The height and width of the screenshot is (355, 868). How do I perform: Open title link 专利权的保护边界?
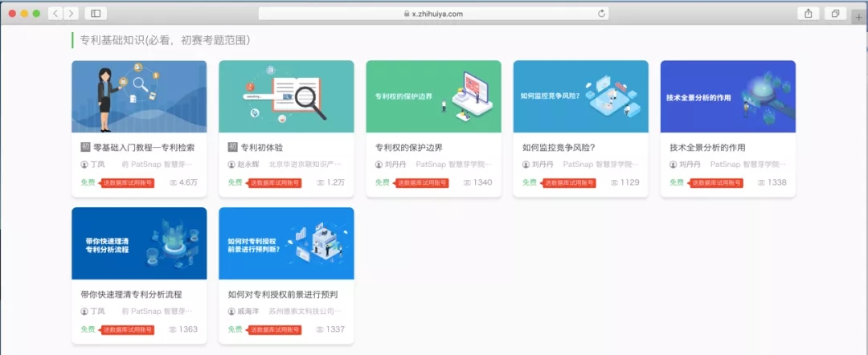(408, 148)
